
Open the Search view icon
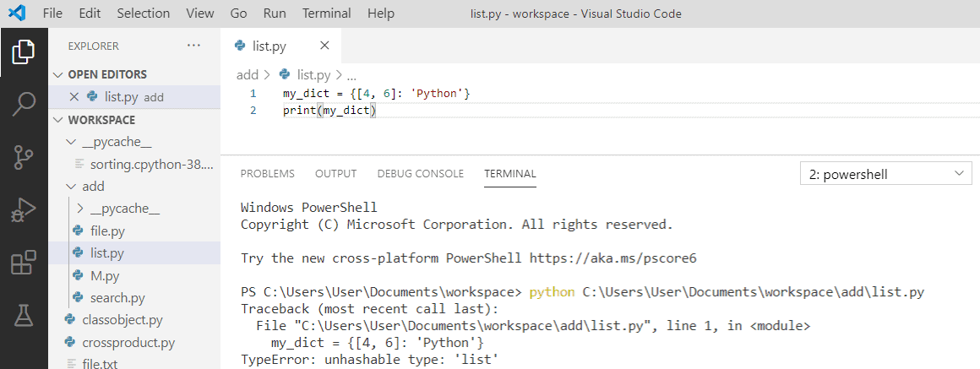click(x=23, y=105)
